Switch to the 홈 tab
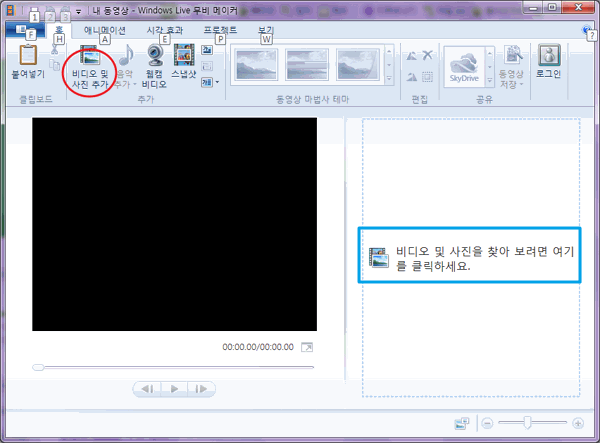The width and height of the screenshot is (600, 443). click(x=59, y=30)
